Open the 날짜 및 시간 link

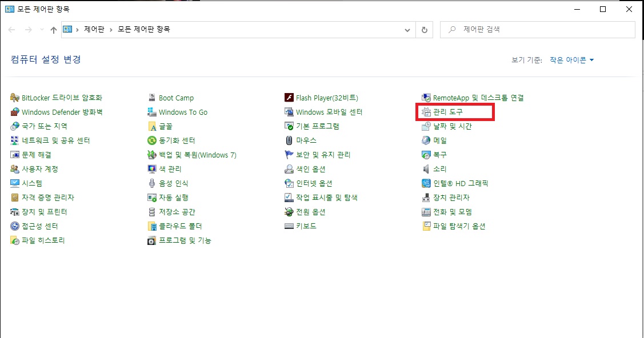[x=453, y=126]
